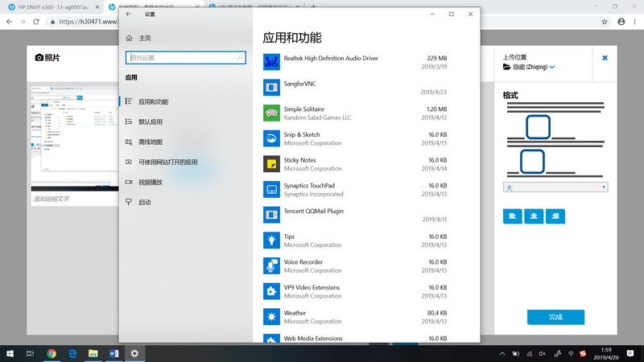This screenshot has width=644, height=362.
Task: Click the taskbar clock showing 1:59
Action: 606,353
